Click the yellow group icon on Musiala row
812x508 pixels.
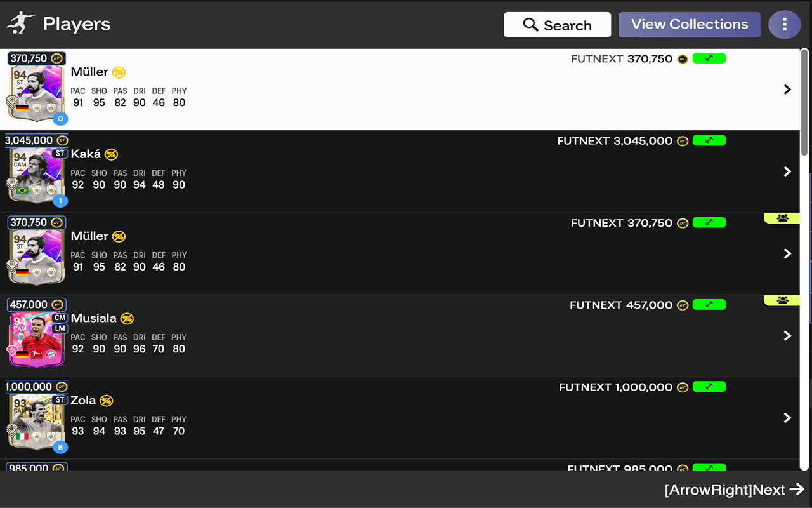(782, 300)
